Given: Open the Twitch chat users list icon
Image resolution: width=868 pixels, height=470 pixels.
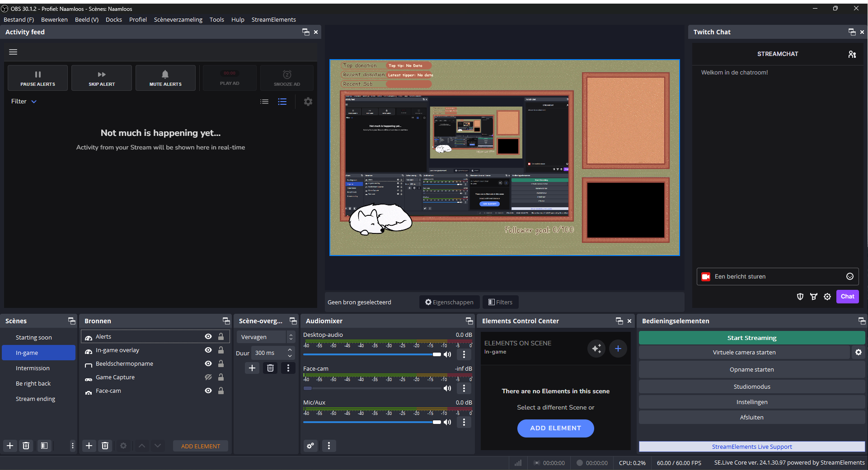Looking at the screenshot, I should click(852, 54).
